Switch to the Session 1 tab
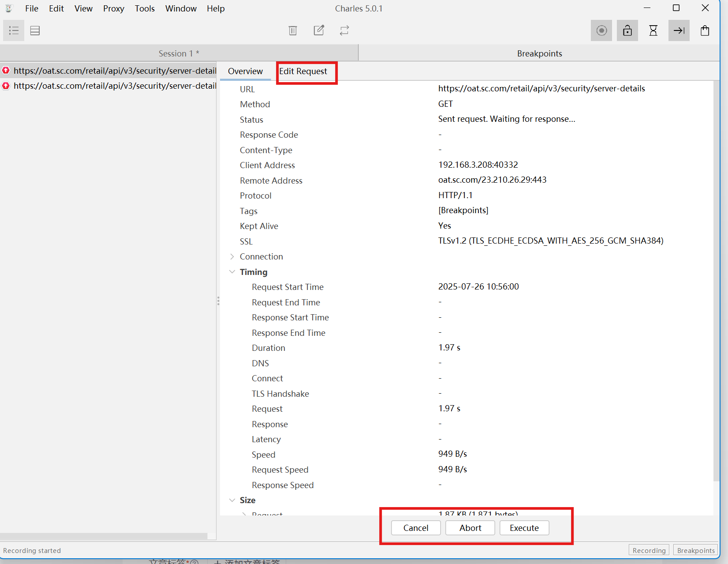This screenshot has width=728, height=564. tap(179, 53)
